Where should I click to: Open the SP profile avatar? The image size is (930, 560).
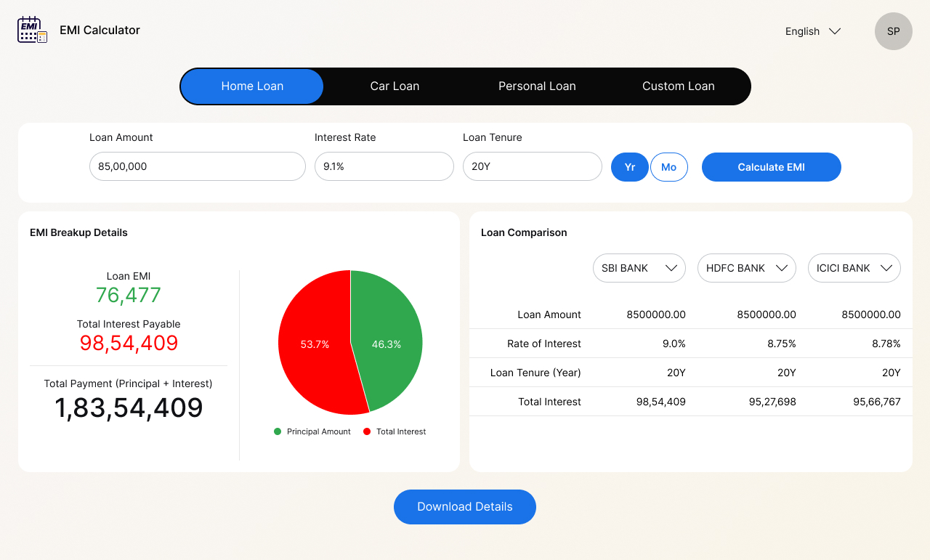point(893,31)
